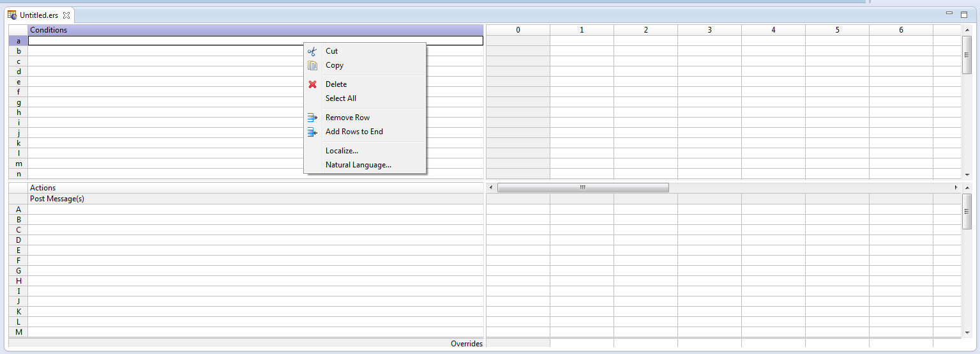
Task: Select action row header C
Action: tap(19, 230)
